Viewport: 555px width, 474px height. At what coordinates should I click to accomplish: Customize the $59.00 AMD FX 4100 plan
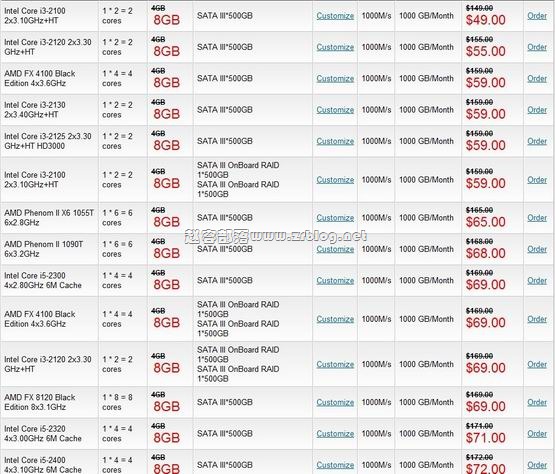(335, 79)
